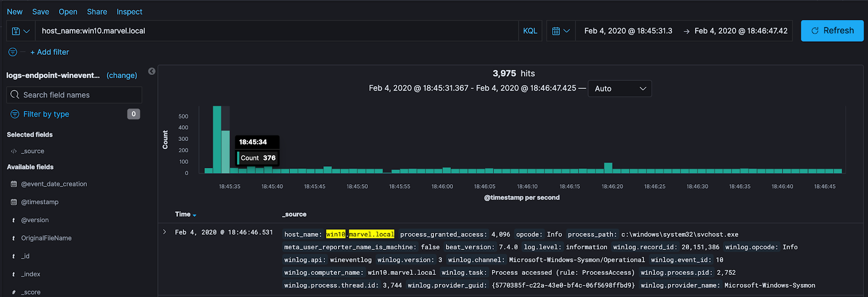Screen dimensions: 868x297
Task: Collapse the fields sidebar arrow icon
Action: tap(152, 71)
